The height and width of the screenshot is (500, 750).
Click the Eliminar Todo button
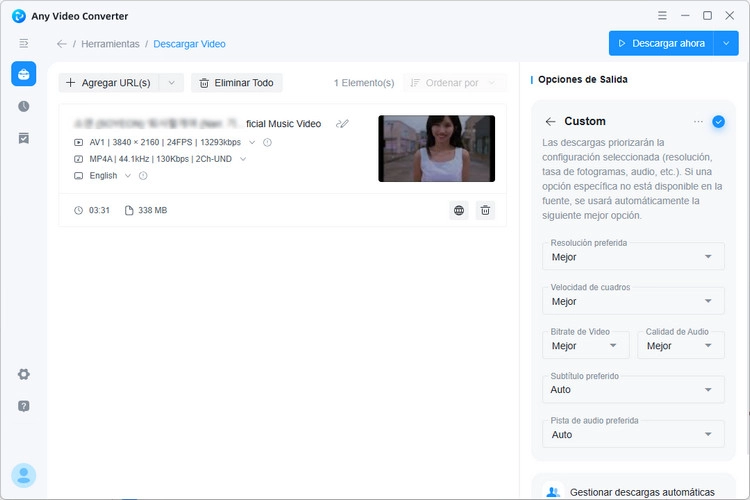[237, 83]
